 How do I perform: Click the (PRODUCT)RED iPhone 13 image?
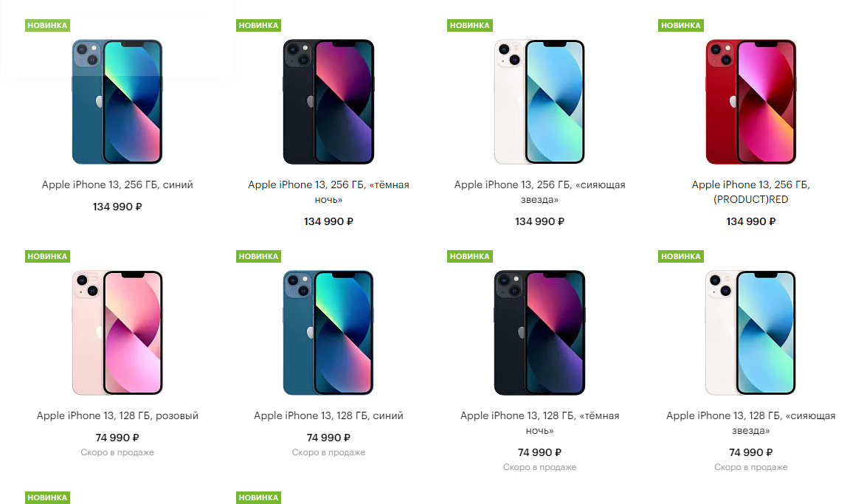pos(750,101)
